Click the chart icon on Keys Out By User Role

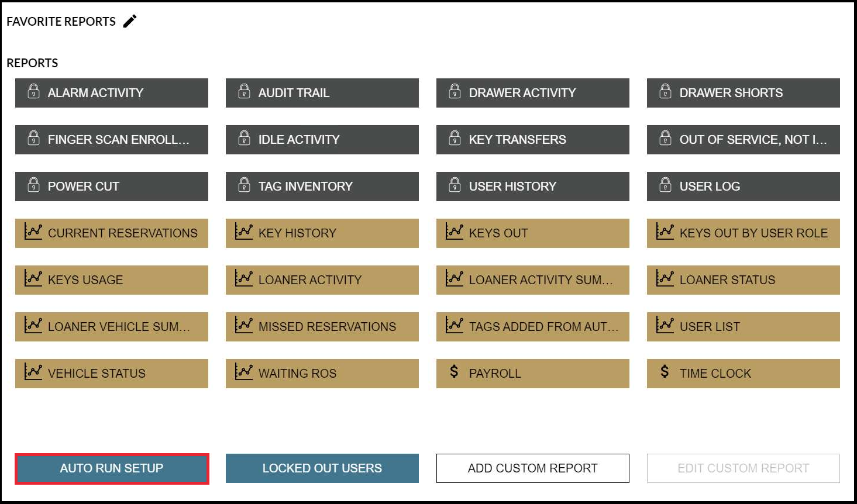pos(665,231)
